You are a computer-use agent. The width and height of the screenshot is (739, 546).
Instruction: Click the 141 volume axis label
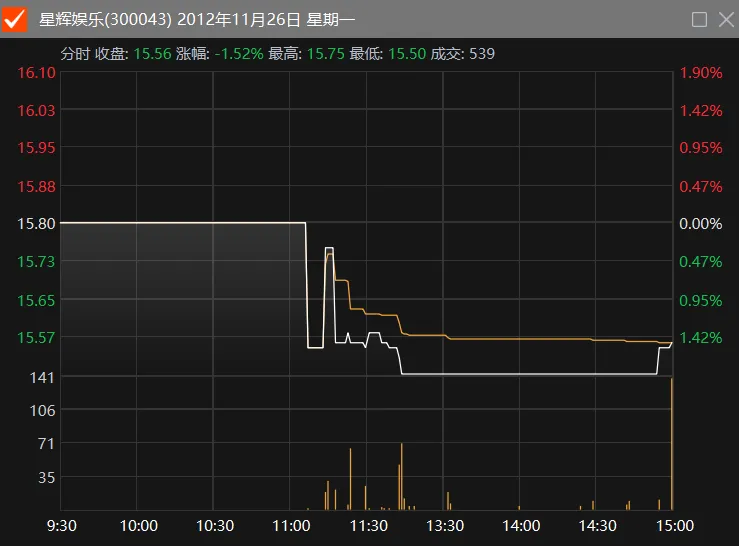(x=42, y=377)
